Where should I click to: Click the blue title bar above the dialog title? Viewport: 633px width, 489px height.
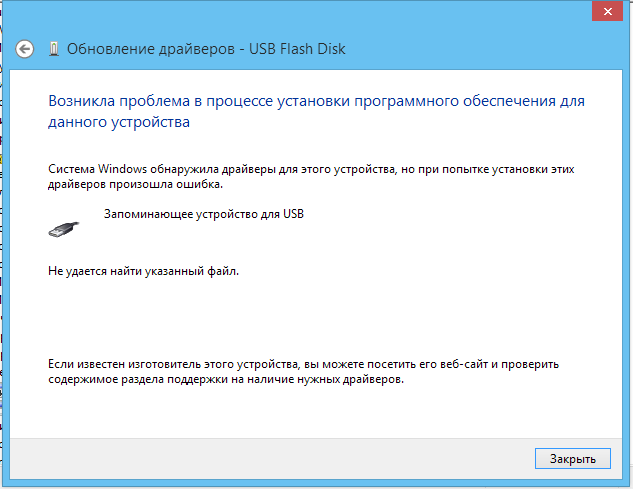tap(300, 12)
